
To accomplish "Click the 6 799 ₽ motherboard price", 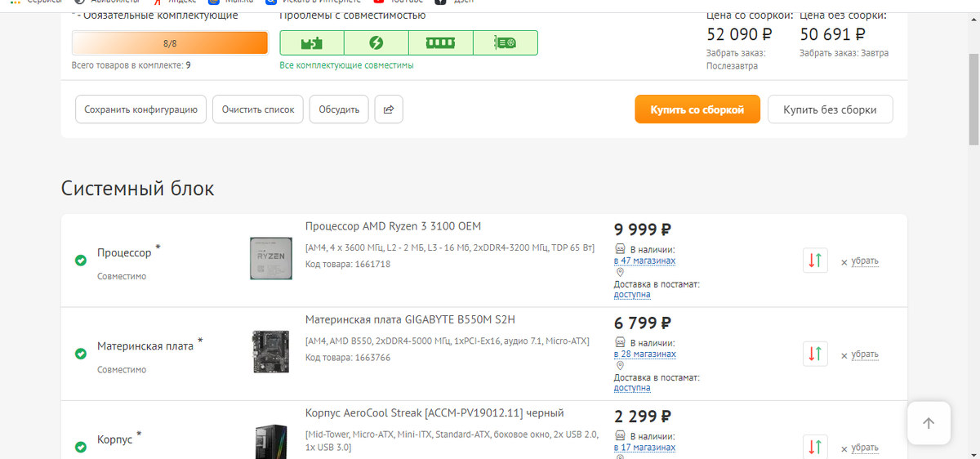I will pos(643,323).
